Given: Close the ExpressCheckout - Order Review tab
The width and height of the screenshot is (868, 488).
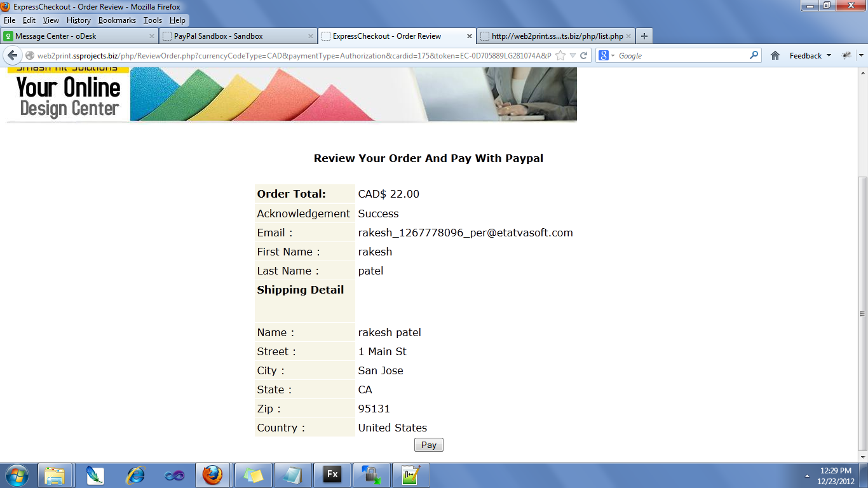Looking at the screenshot, I should [x=470, y=36].
